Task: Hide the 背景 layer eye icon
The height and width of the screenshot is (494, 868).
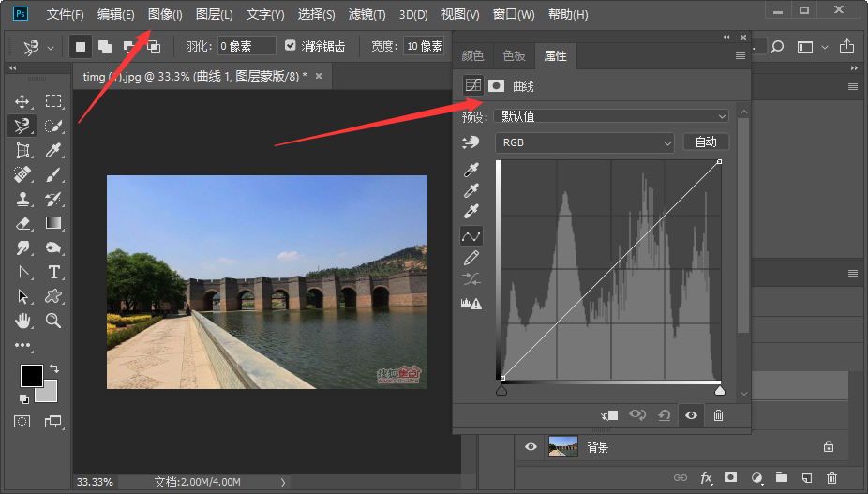Action: pos(531,446)
